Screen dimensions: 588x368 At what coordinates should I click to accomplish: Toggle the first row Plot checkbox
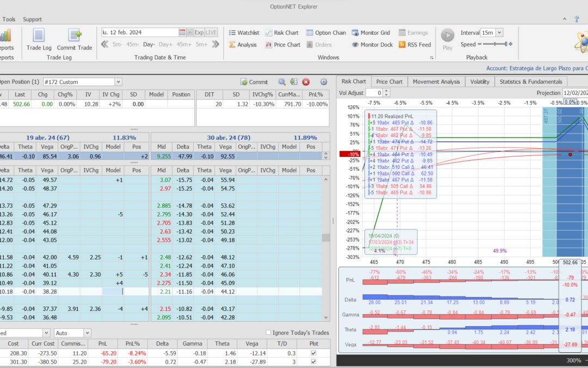click(x=313, y=353)
